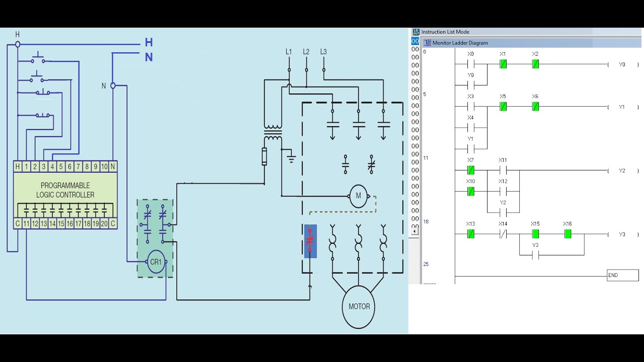Viewport: 644px width, 362px height.
Task: Select the green X15 contact
Action: coord(535,234)
